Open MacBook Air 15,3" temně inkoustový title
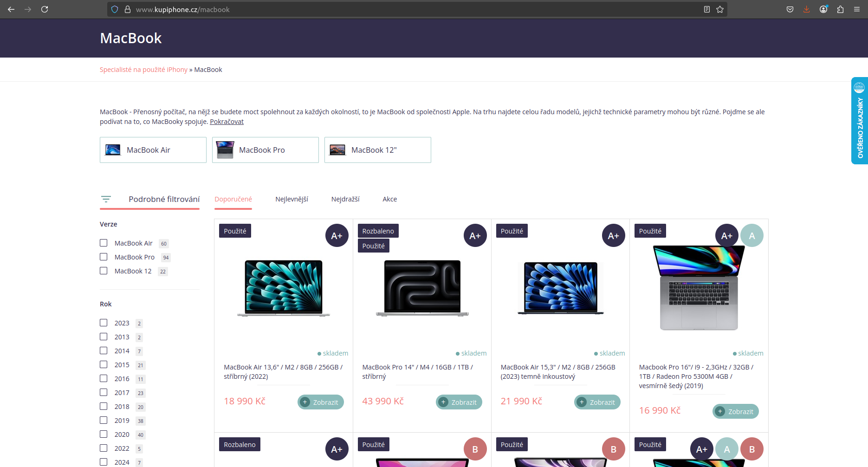 [558, 372]
